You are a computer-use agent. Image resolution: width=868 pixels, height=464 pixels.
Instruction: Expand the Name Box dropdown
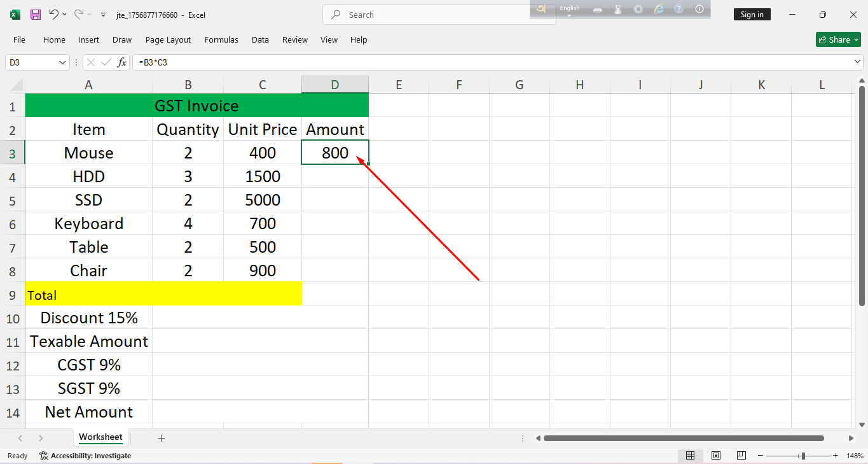[62, 62]
